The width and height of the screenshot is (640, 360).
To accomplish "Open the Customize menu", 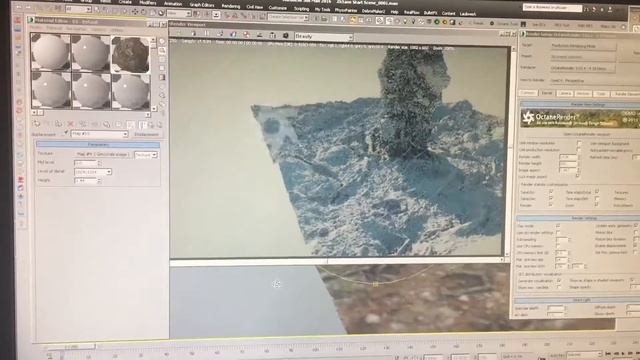I will tap(278, 8).
